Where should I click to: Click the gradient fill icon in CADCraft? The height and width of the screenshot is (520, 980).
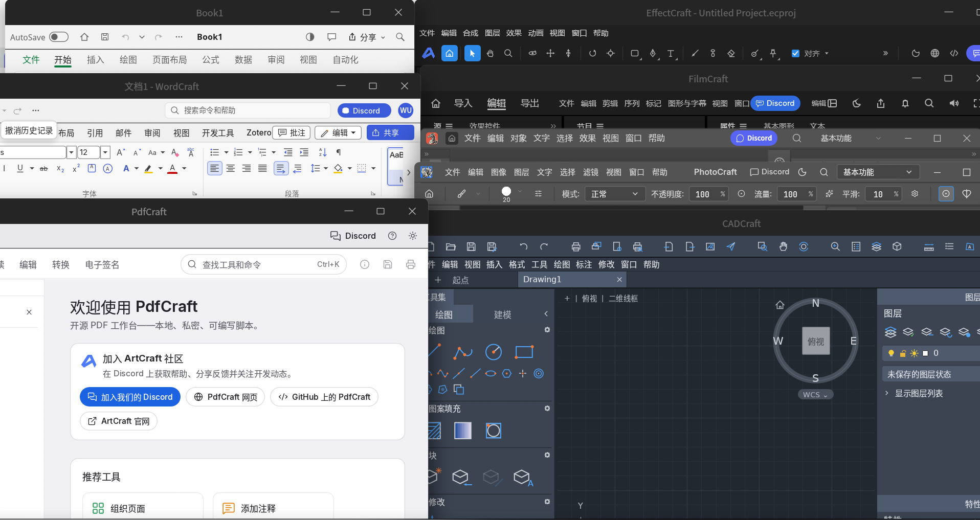click(x=462, y=431)
